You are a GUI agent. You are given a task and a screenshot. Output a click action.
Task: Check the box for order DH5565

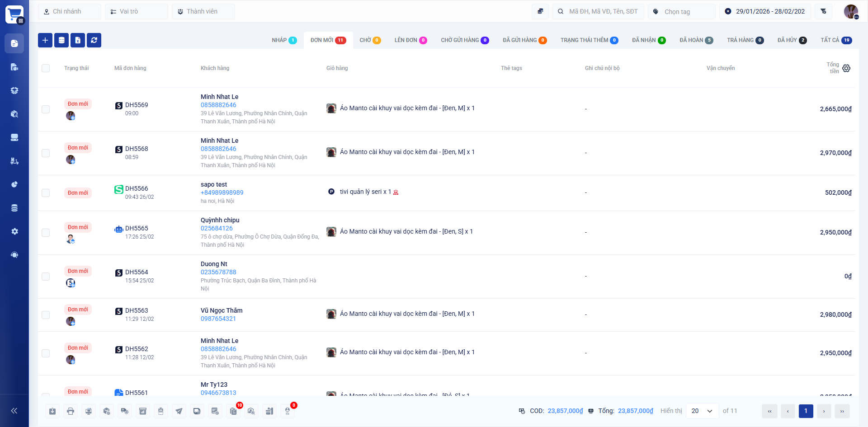tap(46, 233)
